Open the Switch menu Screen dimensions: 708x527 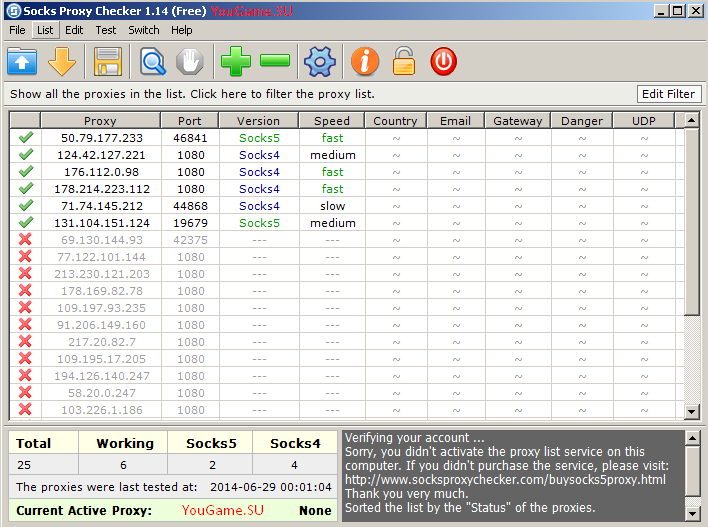point(144,30)
